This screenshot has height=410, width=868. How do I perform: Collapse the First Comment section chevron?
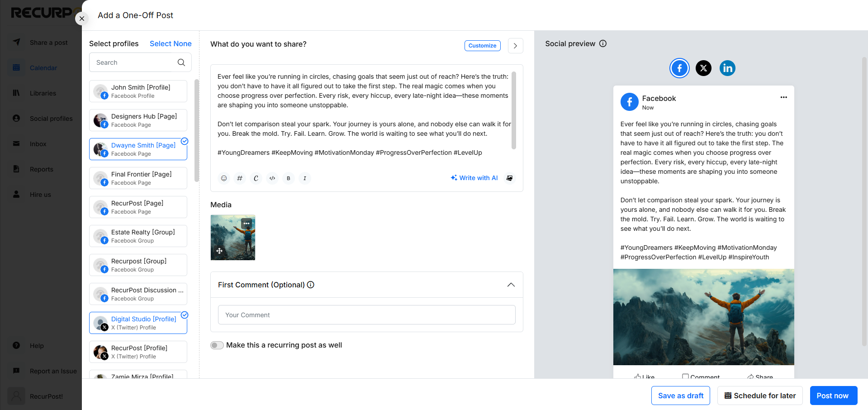click(511, 285)
